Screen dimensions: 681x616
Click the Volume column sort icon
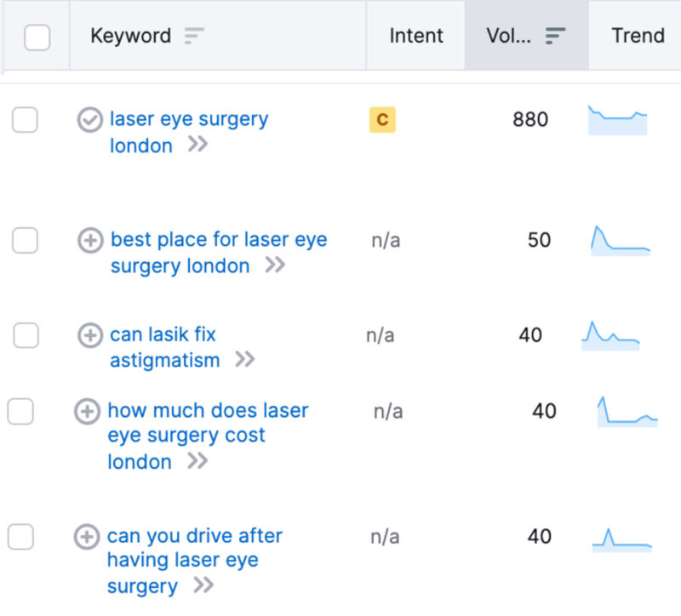[555, 36]
